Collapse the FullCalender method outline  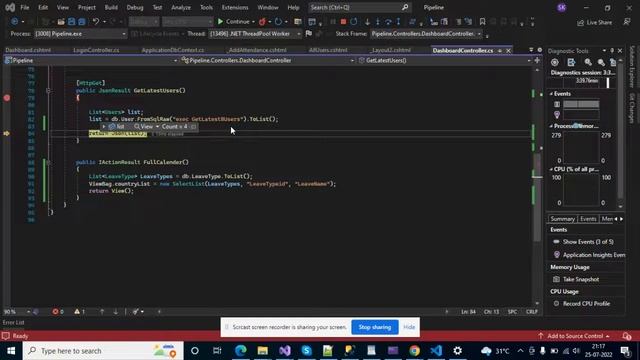coord(48,162)
